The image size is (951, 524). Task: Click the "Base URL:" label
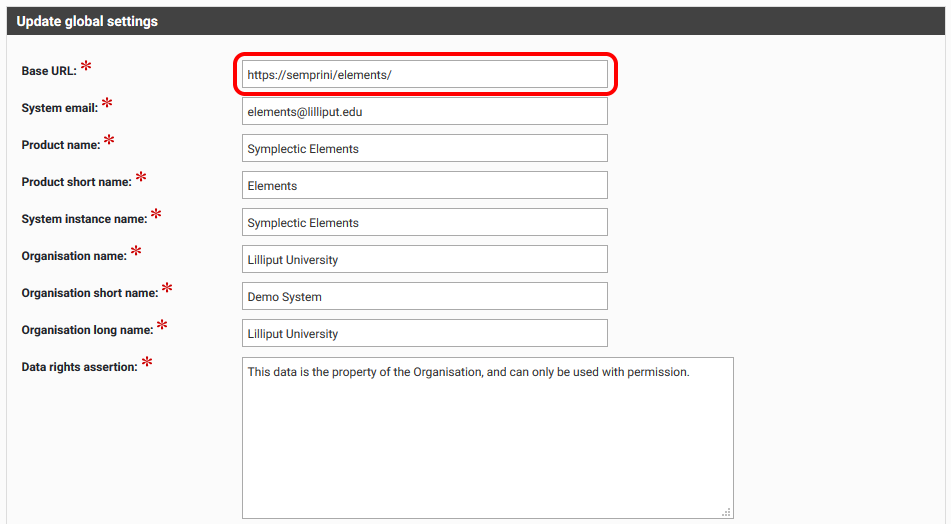(49, 72)
